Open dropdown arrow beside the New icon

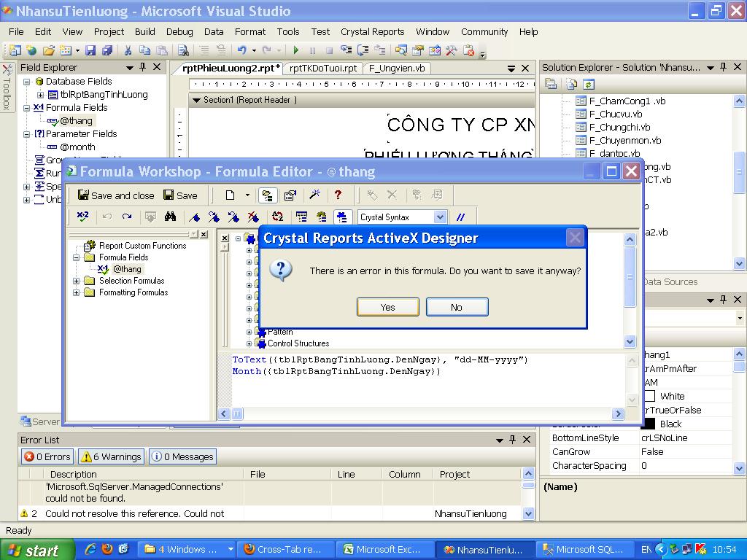(x=247, y=195)
